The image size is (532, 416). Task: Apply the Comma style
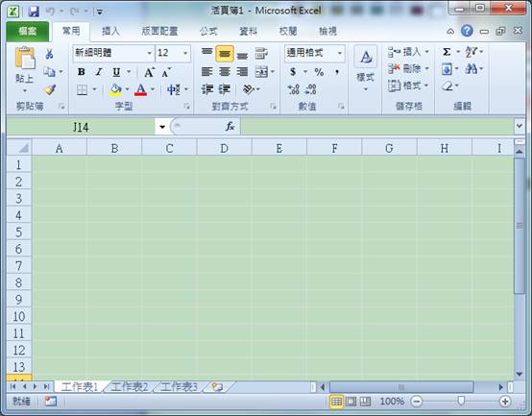337,72
